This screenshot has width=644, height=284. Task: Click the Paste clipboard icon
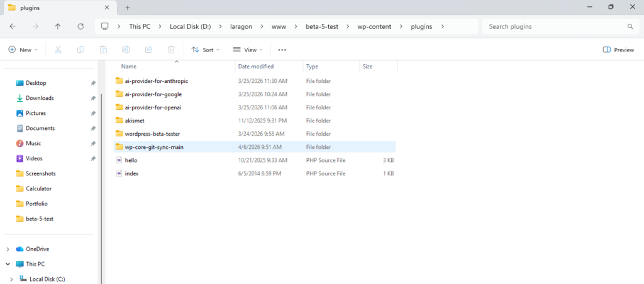coord(103,50)
